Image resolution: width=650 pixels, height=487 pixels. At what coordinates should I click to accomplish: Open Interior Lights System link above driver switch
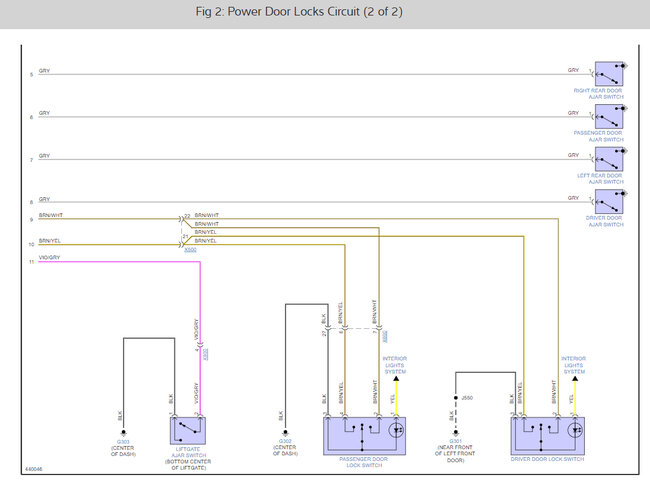pos(574,365)
